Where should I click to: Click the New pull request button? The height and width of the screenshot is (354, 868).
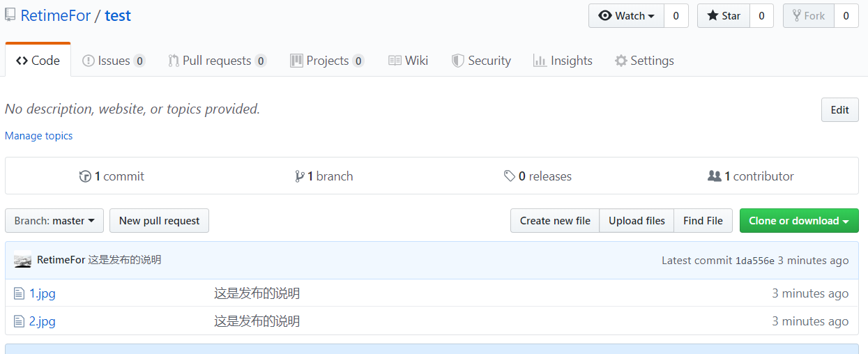(x=159, y=221)
